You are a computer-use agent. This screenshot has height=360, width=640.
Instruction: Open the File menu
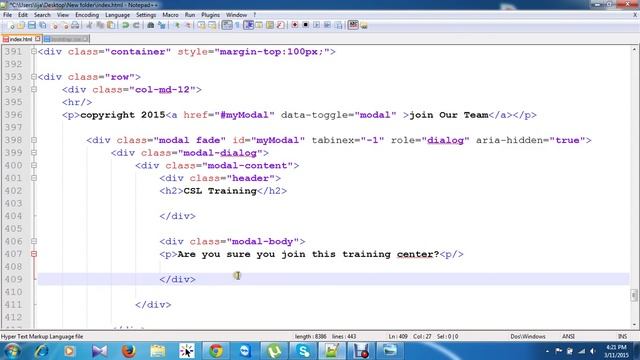[7, 15]
